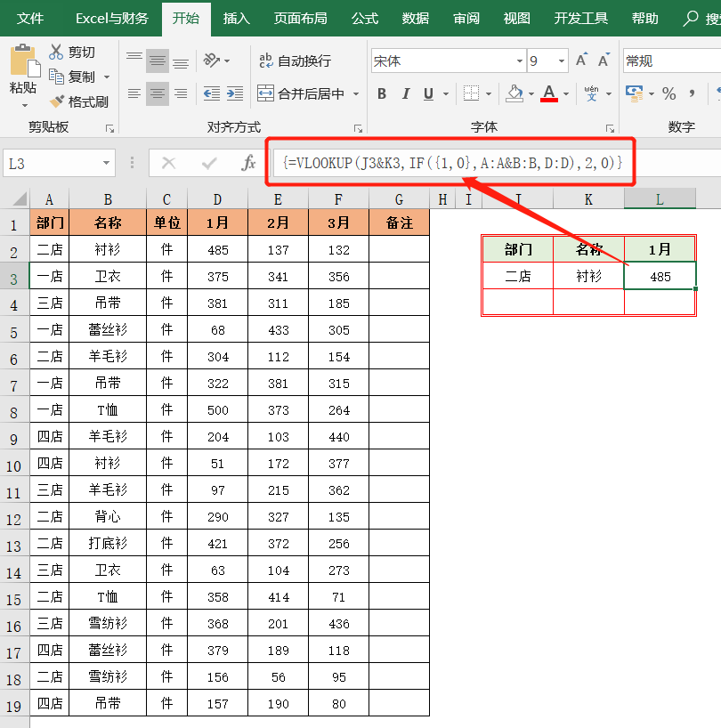The image size is (721, 728).
Task: Toggle middle vertical alignment
Action: [158, 61]
